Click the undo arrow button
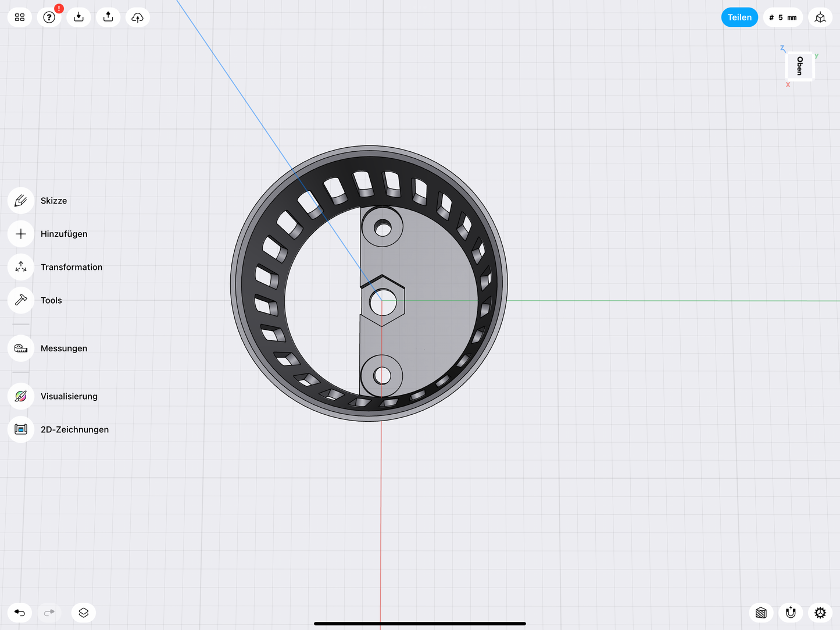The height and width of the screenshot is (630, 840). coord(20,613)
